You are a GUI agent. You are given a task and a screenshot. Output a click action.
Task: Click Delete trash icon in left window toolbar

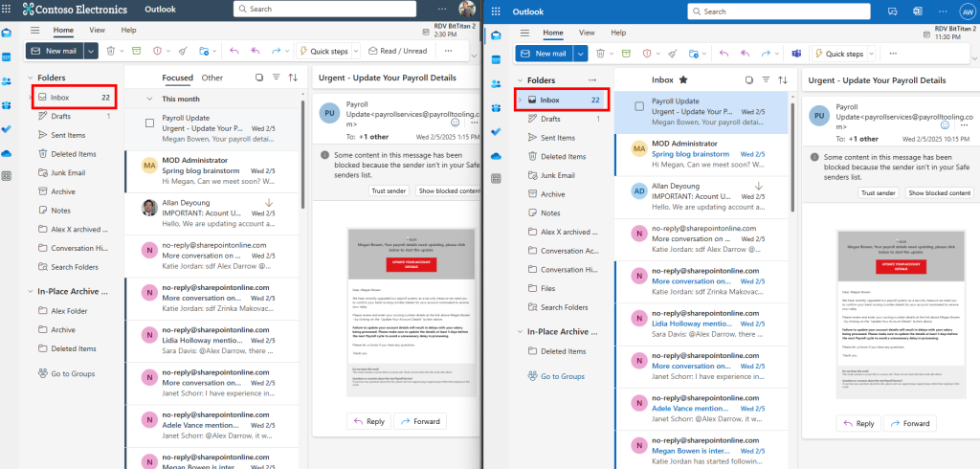[111, 52]
